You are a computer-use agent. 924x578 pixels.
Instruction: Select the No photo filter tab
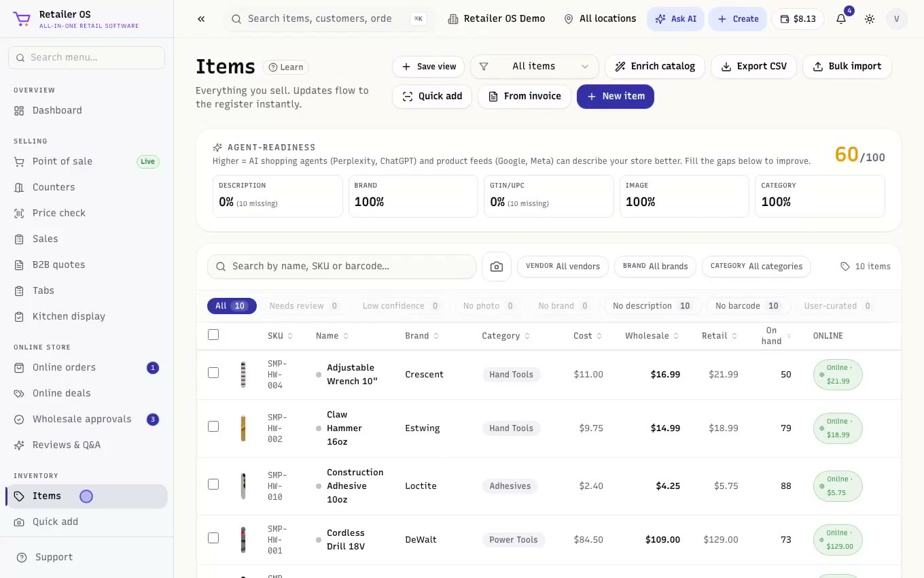[488, 306]
